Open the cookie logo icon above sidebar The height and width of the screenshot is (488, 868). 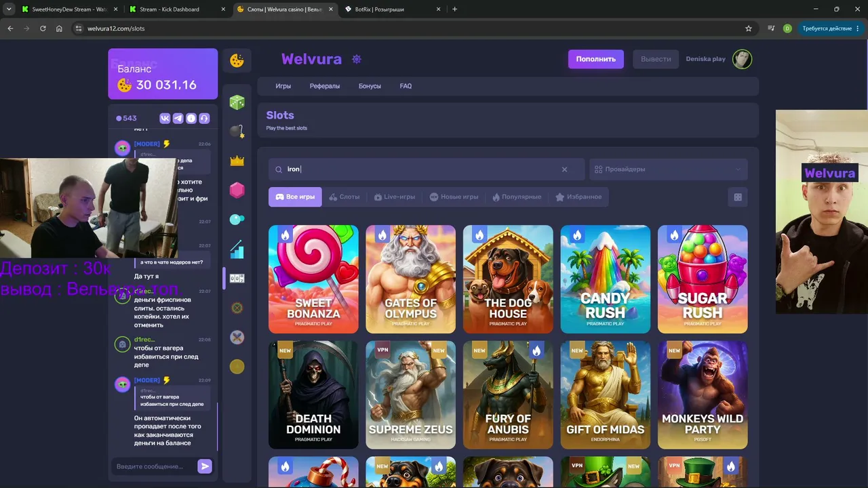237,60
